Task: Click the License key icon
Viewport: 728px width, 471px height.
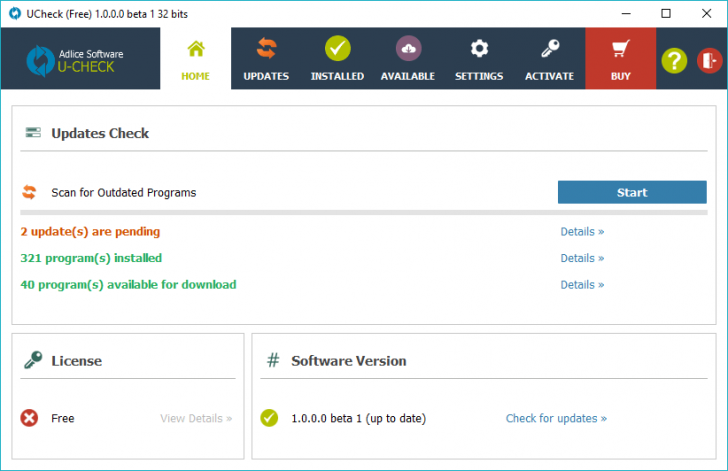Action: point(32,360)
